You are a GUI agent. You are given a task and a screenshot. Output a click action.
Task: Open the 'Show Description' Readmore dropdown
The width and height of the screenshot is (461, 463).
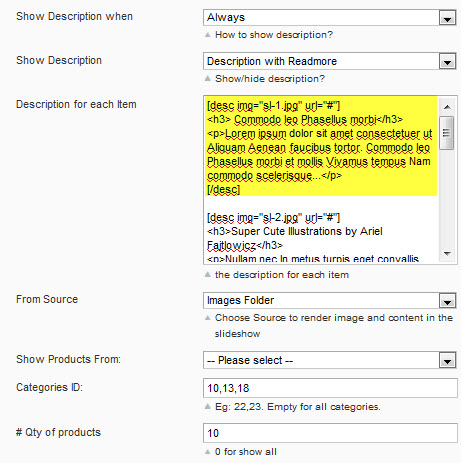(330, 61)
